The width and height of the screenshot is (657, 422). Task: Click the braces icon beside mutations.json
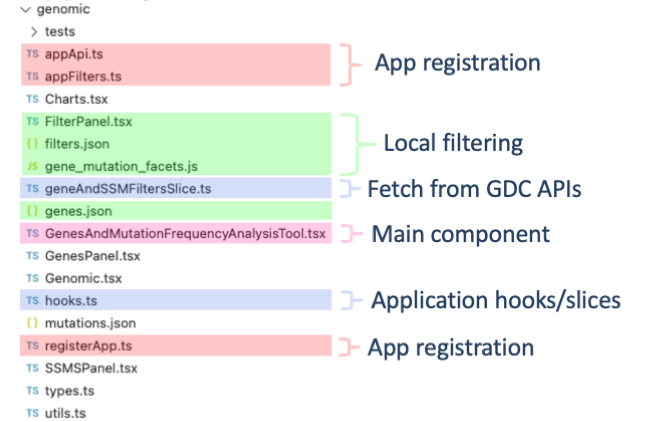[33, 323]
